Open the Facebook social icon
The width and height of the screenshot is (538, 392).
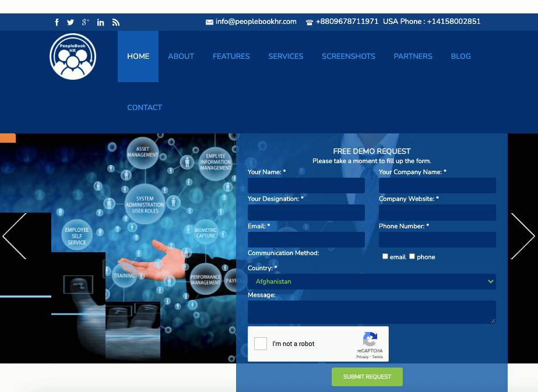[x=57, y=22]
